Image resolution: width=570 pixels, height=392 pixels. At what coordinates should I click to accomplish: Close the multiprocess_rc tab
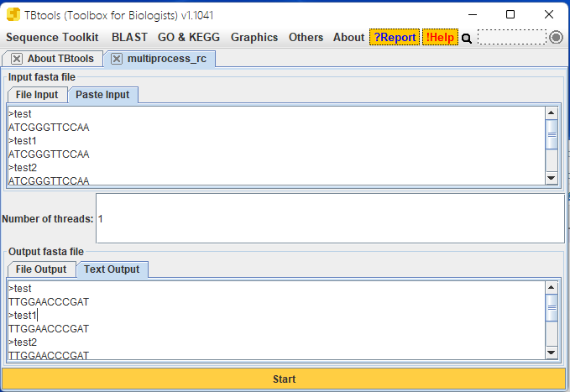(117, 59)
